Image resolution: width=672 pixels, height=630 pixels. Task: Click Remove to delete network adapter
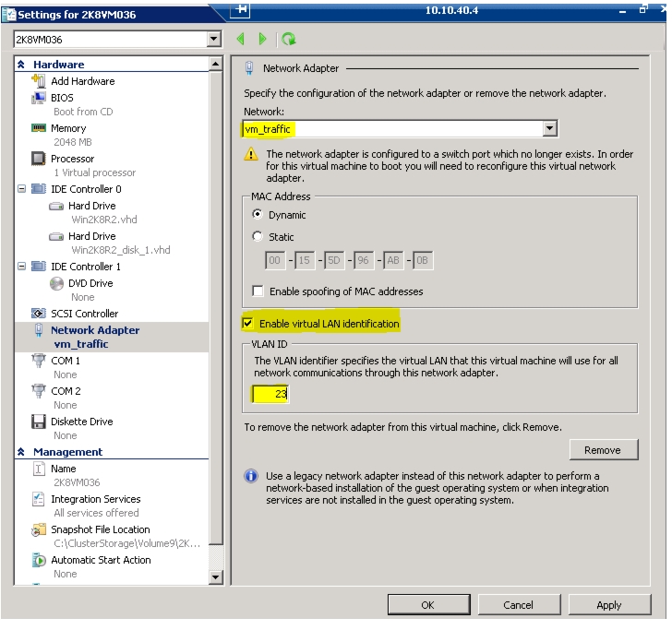click(x=604, y=450)
